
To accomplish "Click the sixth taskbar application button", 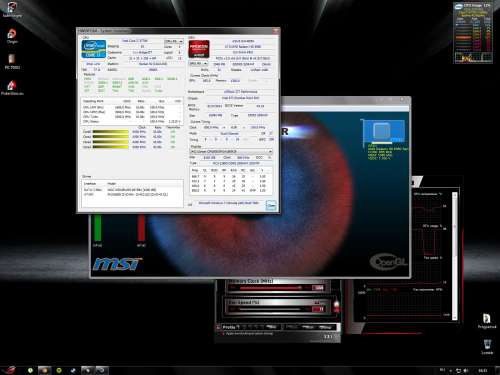I will 101,370.
